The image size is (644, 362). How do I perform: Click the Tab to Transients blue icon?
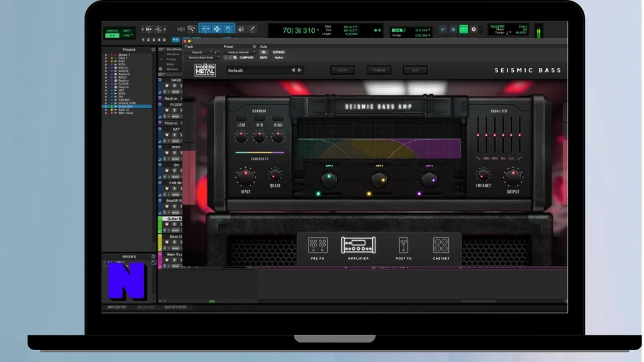click(175, 40)
